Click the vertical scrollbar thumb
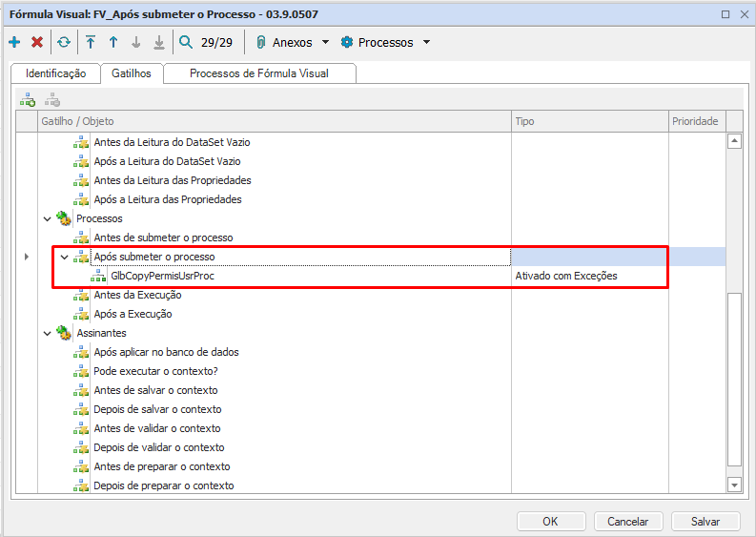This screenshot has height=537, width=756. (734, 380)
